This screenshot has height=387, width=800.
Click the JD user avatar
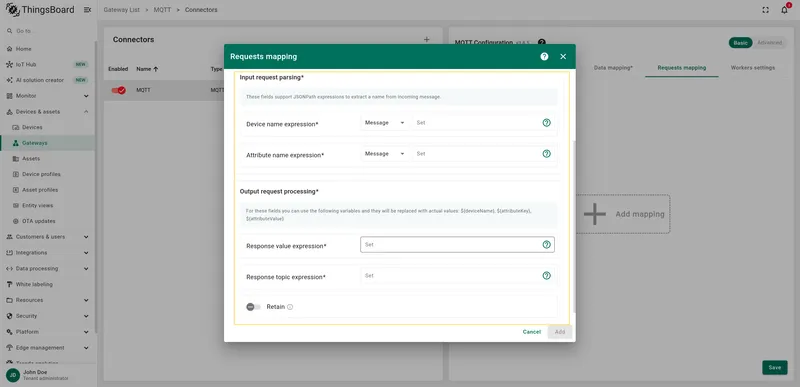[13, 375]
